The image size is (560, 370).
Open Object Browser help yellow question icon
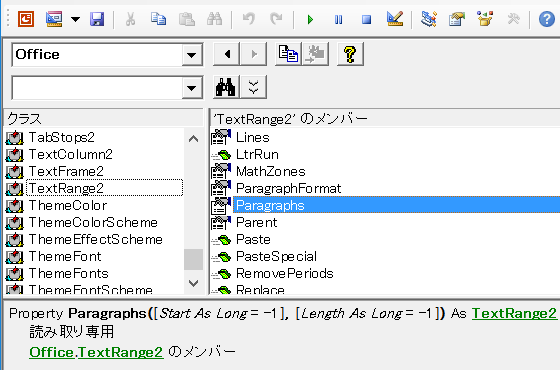click(350, 54)
